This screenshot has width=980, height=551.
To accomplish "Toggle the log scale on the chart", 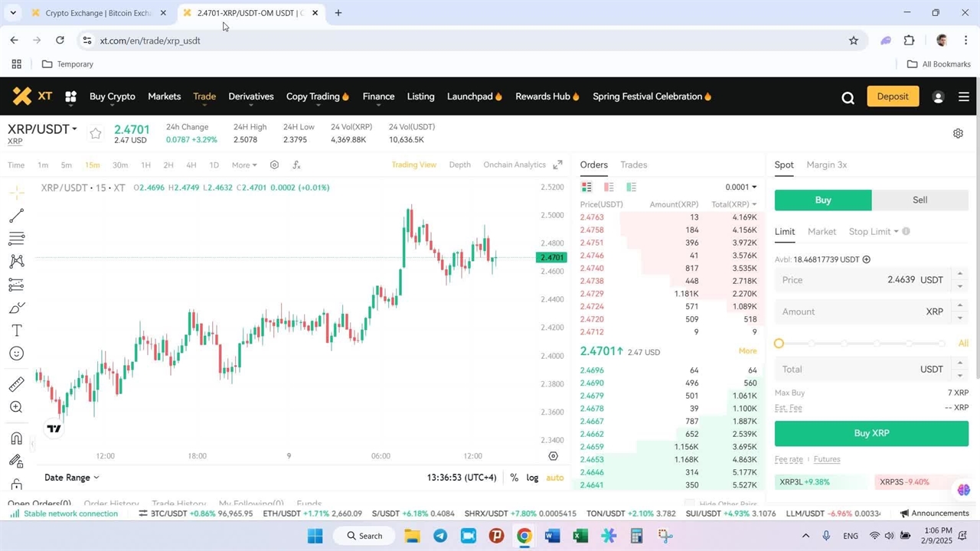I will (532, 478).
